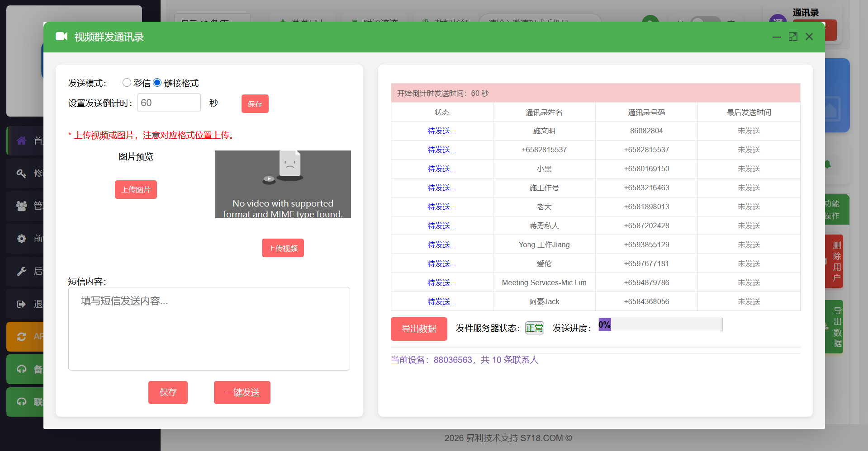Select the 彩信 send mode radio button
Viewport: 868px width, 451px height.
tap(127, 83)
